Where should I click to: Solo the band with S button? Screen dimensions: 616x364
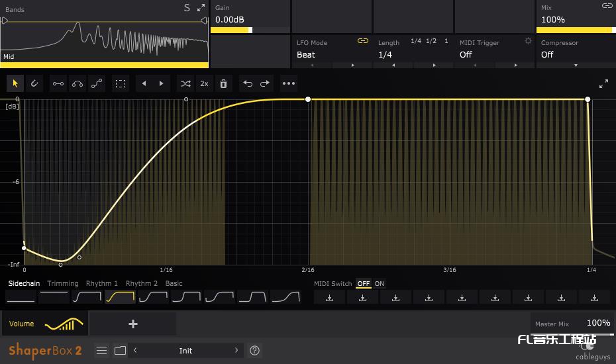click(x=187, y=8)
